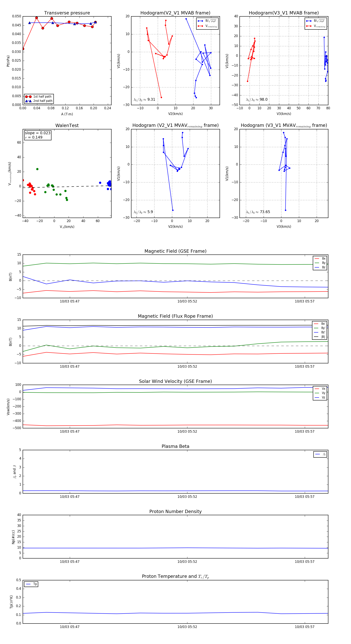Click the lone blue point near VA 63 in WalenTest
This screenshot has width=351, height=644.
[100, 183]
